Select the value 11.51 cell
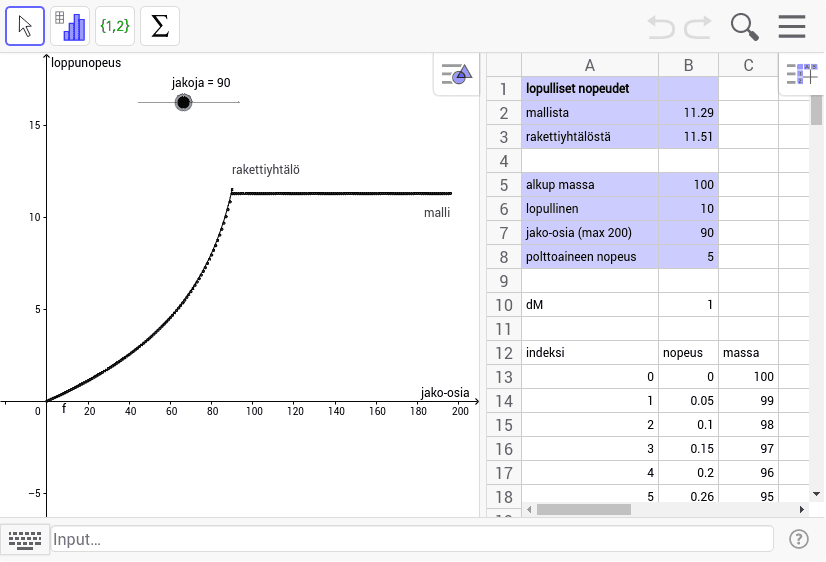The image size is (826, 562). (x=689, y=137)
